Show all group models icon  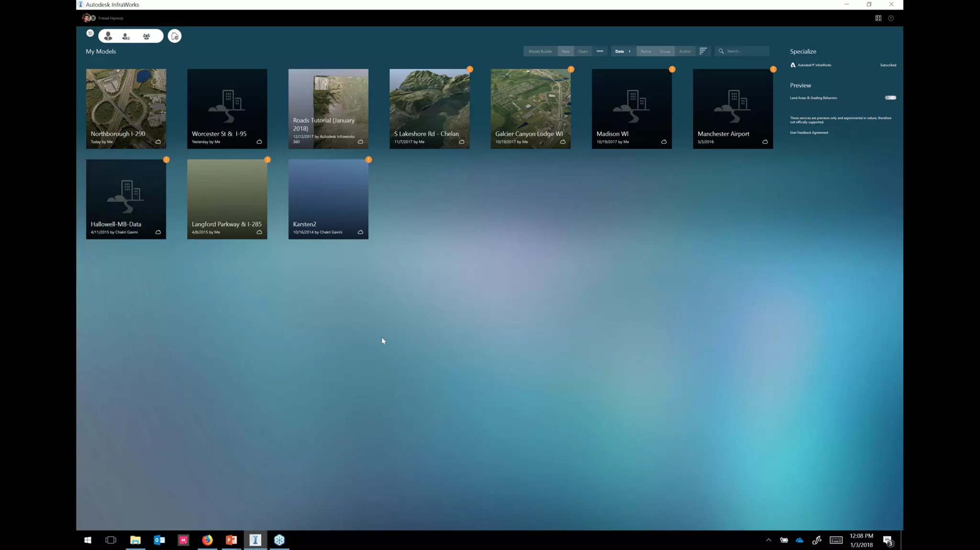click(146, 36)
